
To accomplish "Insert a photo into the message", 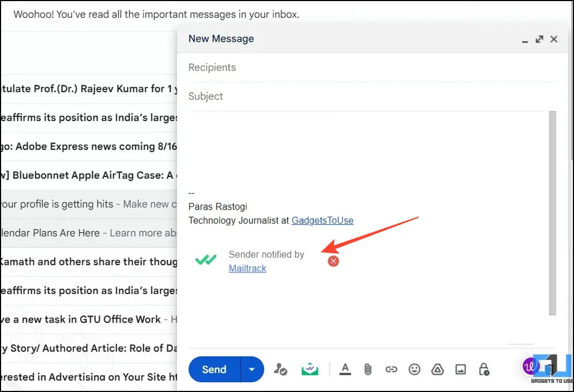I will click(460, 369).
